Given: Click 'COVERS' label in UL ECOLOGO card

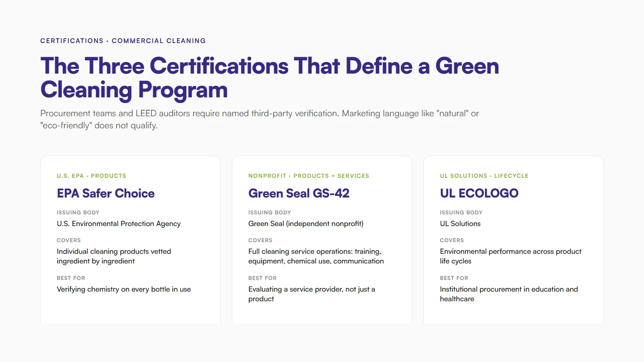Looking at the screenshot, I should point(452,240).
